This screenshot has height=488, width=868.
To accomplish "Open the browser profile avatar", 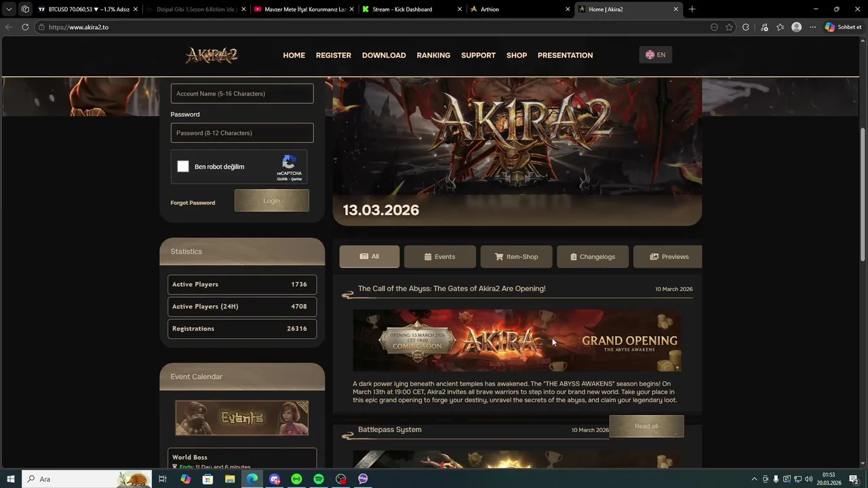I will coord(797,27).
